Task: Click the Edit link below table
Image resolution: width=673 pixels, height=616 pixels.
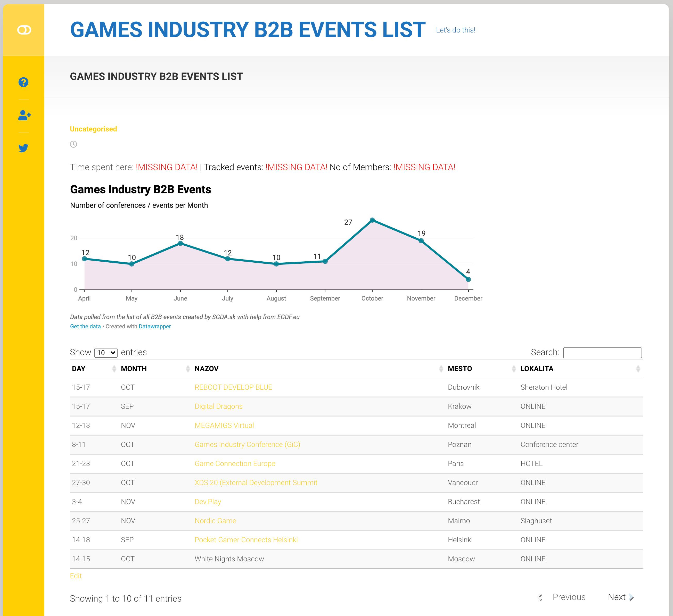Action: pos(76,576)
